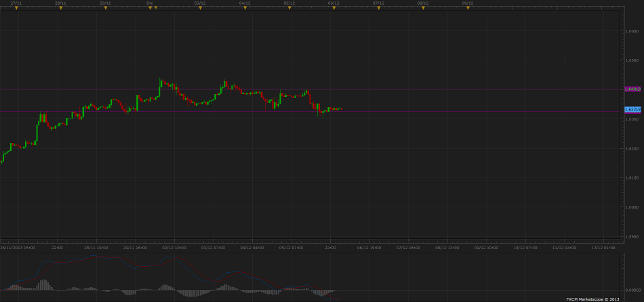Click the 02/12 10:00 time axis label

pyautogui.click(x=175, y=248)
